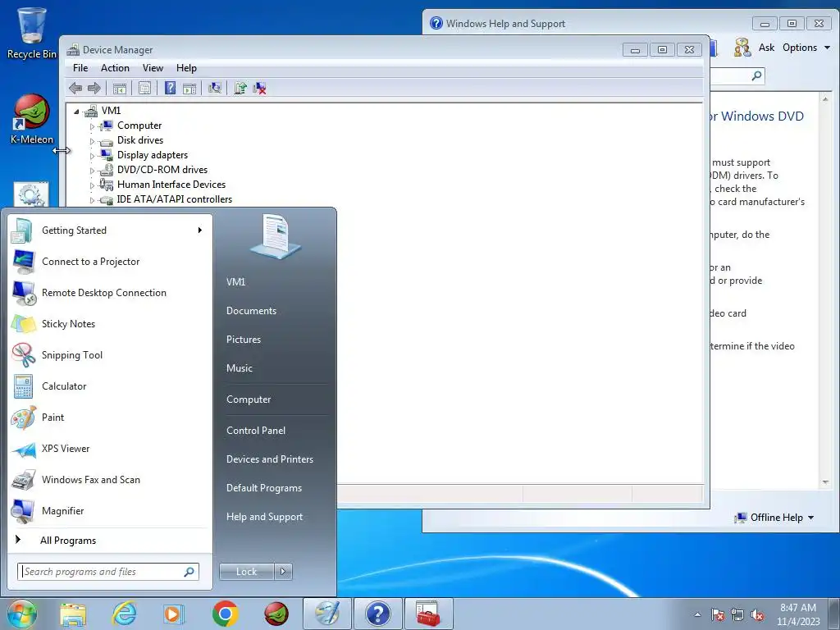Open Sticky Notes from Start menu
This screenshot has width=840, height=630.
(109, 323)
